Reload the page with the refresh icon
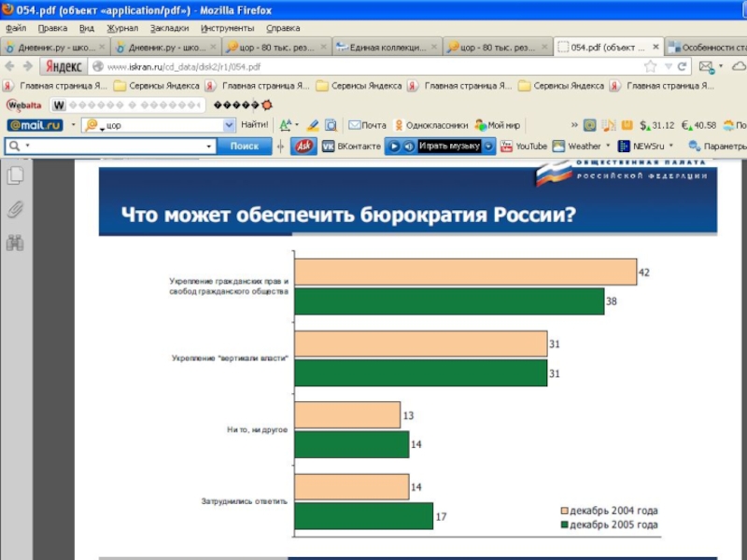The image size is (747, 560). [x=683, y=66]
